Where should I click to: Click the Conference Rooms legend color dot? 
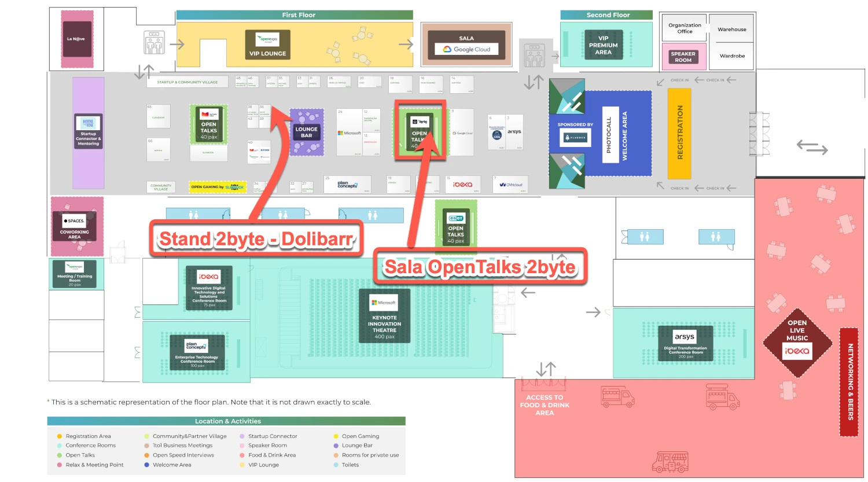[x=60, y=446]
